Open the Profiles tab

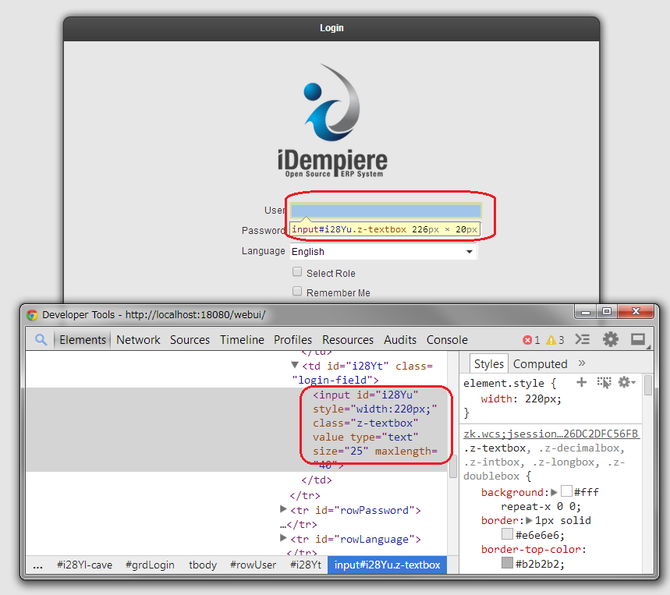pos(293,340)
